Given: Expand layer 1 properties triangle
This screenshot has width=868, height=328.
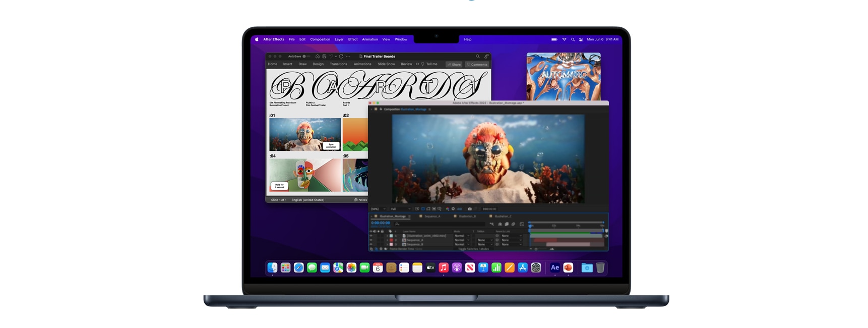Looking at the screenshot, I should coord(387,236).
